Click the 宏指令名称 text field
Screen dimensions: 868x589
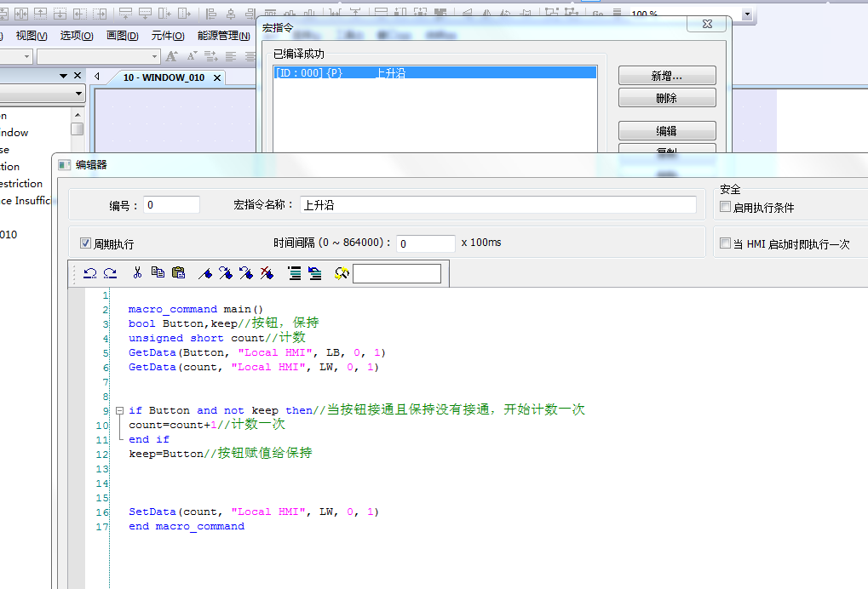(x=497, y=205)
